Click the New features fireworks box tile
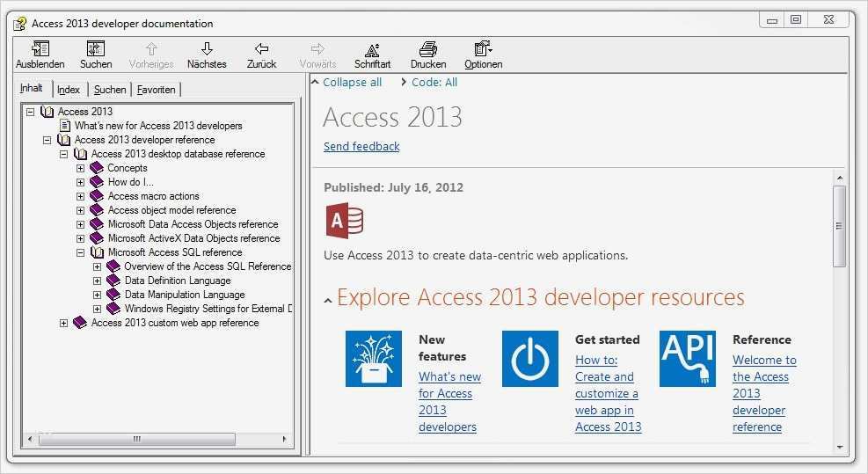Screen dimensions: 868x474 374,359
